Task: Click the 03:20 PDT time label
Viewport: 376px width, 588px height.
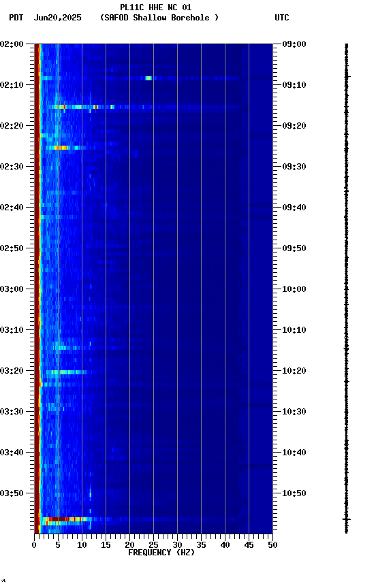Action: [x=12, y=372]
